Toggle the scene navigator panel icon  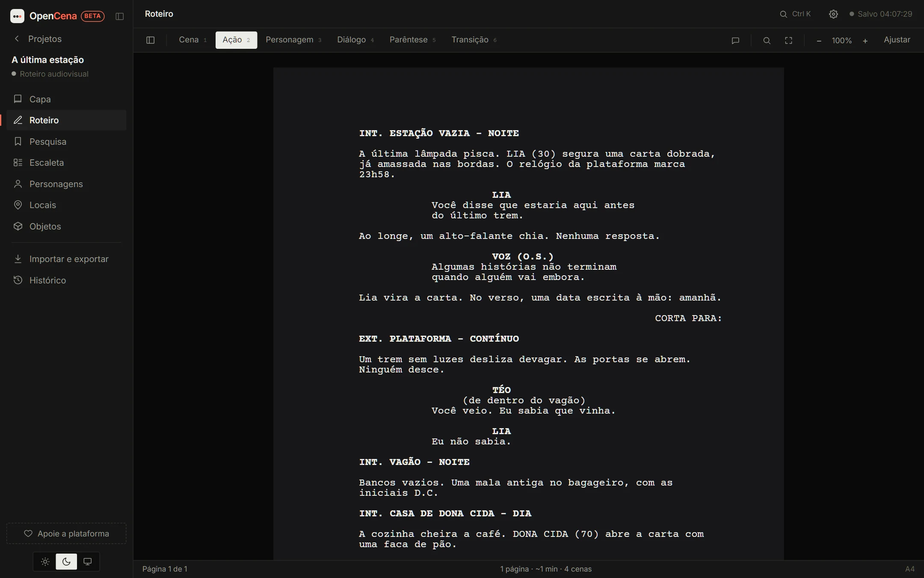click(150, 40)
